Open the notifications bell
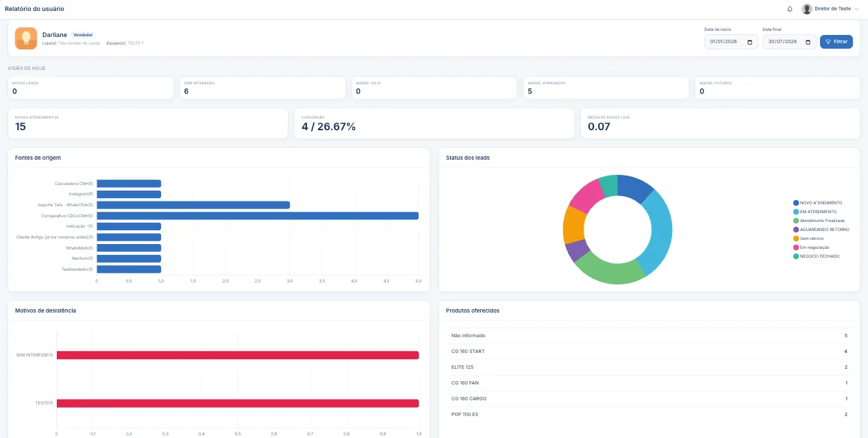This screenshot has height=438, width=868. click(x=790, y=9)
